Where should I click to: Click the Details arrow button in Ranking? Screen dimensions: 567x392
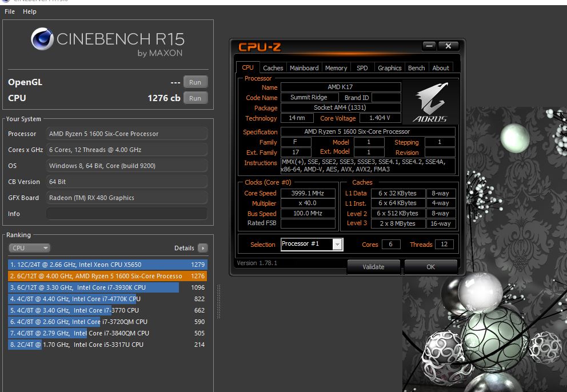(202, 248)
